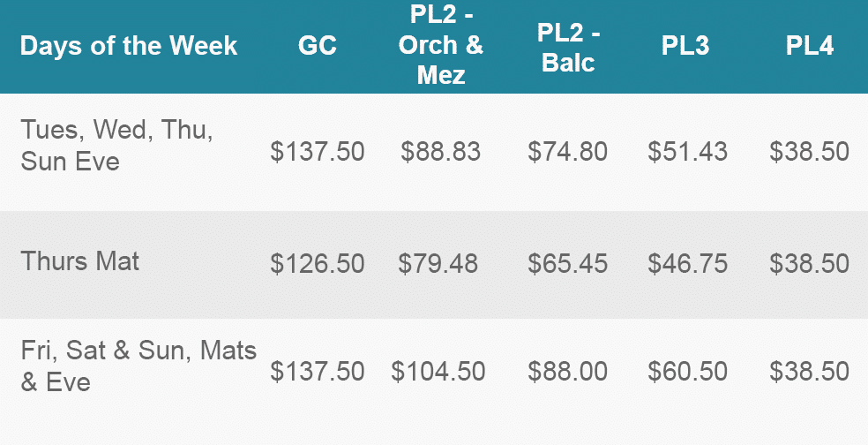Click PL4 $38.50 in Thurs Mat row
868x445 pixels.
pyautogui.click(x=809, y=264)
